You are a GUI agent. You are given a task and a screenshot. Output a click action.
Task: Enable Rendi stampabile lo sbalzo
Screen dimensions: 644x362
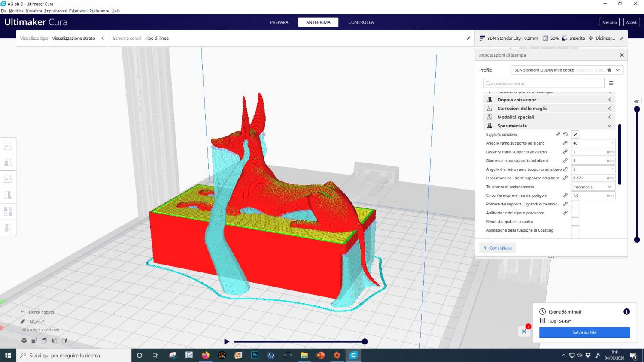(575, 222)
